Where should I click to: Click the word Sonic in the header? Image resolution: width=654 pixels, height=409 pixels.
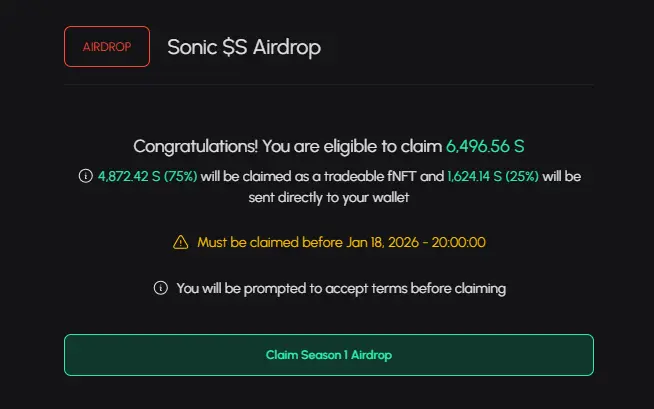pos(192,47)
